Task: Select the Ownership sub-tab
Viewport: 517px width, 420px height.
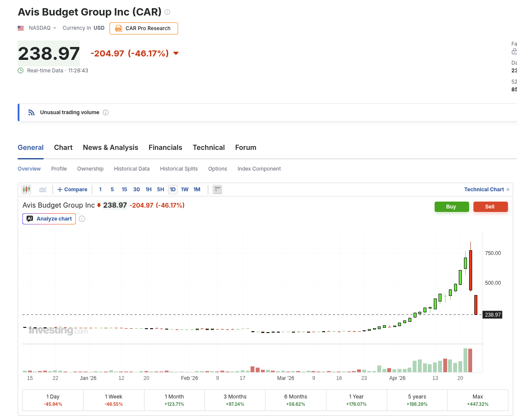Action: [91, 169]
